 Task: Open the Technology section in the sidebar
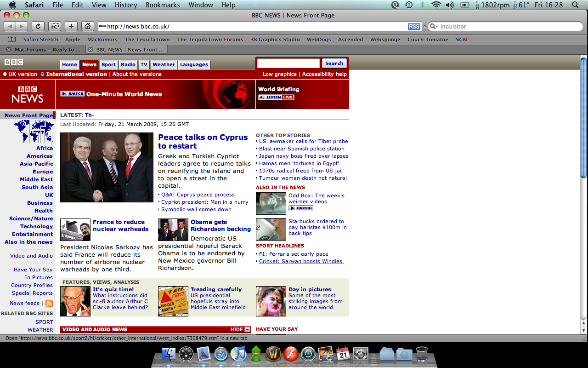tap(37, 226)
